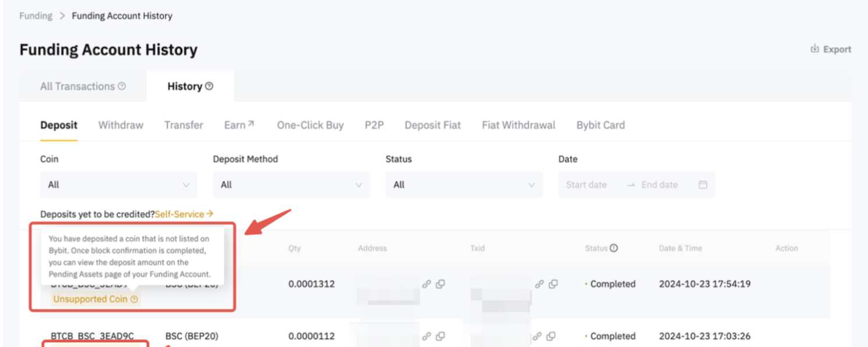Click help icon beside All Transactions
The height and width of the screenshot is (347, 868).
tap(122, 86)
